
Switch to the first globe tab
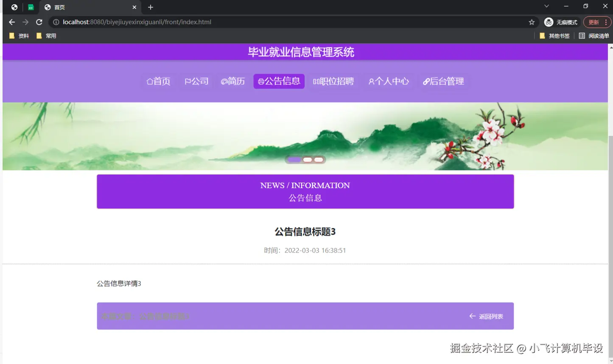point(14,7)
